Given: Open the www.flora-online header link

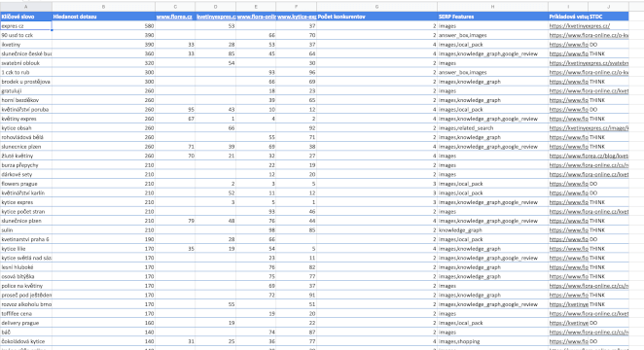Looking at the screenshot, I should [x=256, y=17].
